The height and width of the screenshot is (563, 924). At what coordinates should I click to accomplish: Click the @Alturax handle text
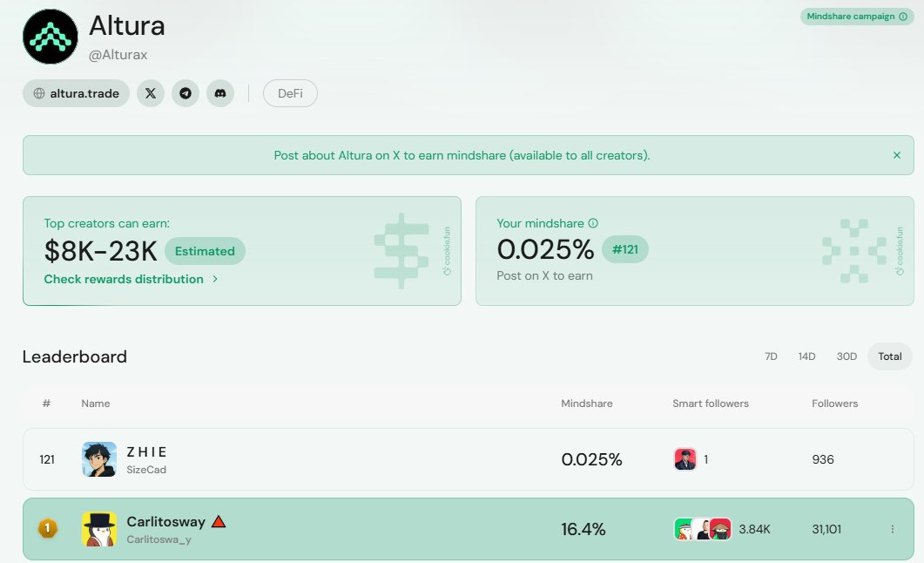point(118,55)
